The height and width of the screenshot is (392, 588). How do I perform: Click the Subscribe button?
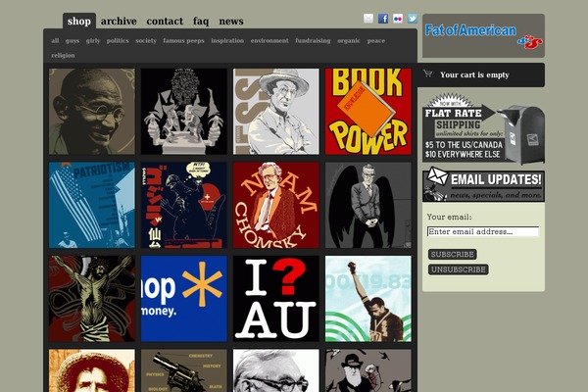click(x=452, y=255)
